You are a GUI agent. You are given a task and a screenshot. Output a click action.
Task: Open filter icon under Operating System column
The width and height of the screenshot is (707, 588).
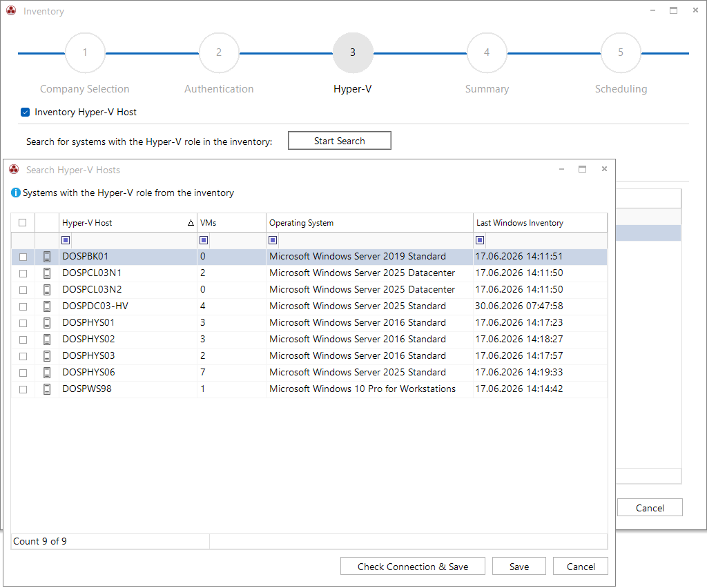273,240
